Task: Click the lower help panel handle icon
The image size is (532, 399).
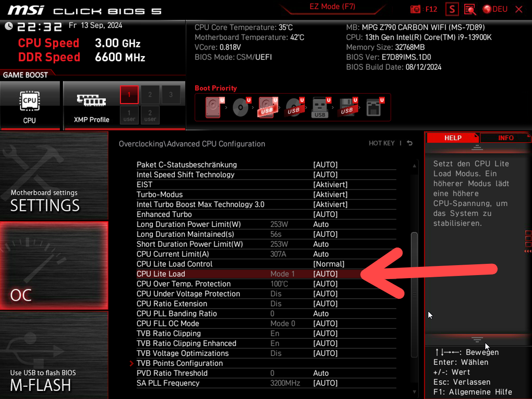Action: point(477,340)
